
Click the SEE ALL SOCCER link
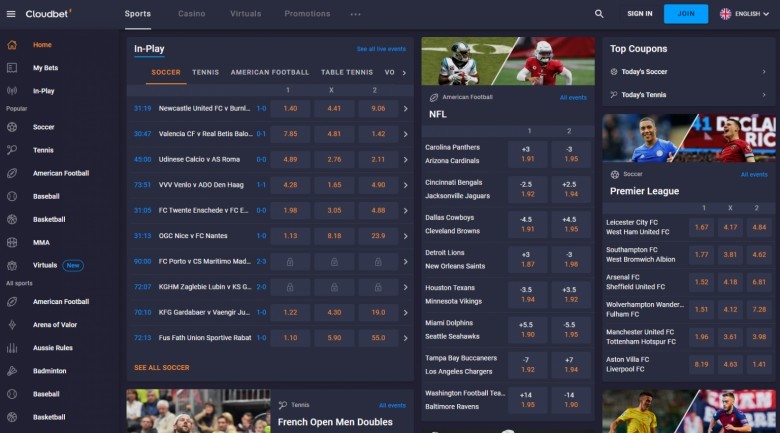[161, 368]
